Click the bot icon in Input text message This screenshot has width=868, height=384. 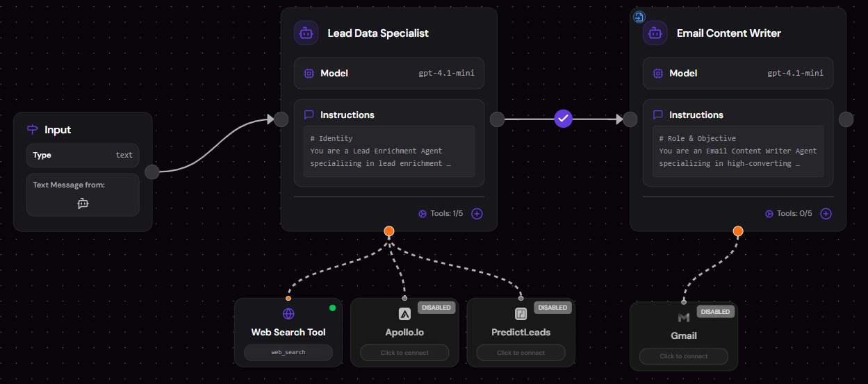pyautogui.click(x=83, y=203)
